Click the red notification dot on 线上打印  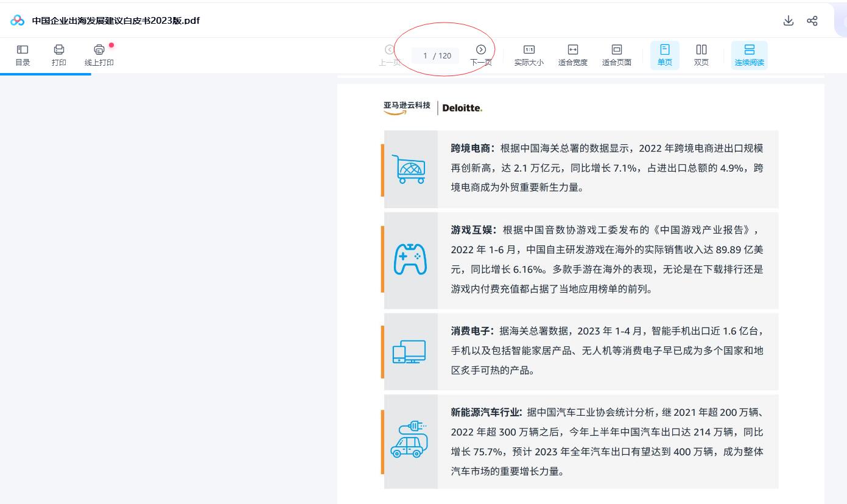coord(111,44)
